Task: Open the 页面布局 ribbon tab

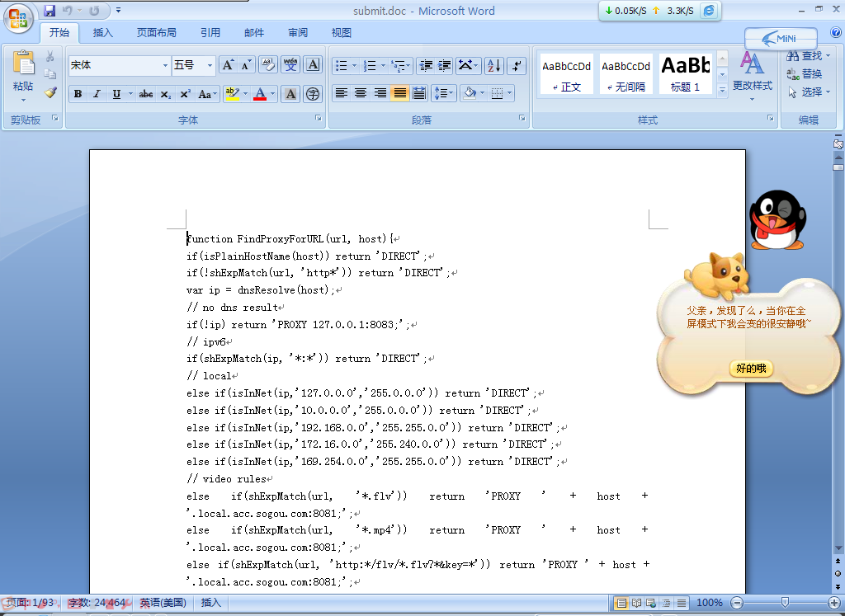Action: pyautogui.click(x=157, y=32)
